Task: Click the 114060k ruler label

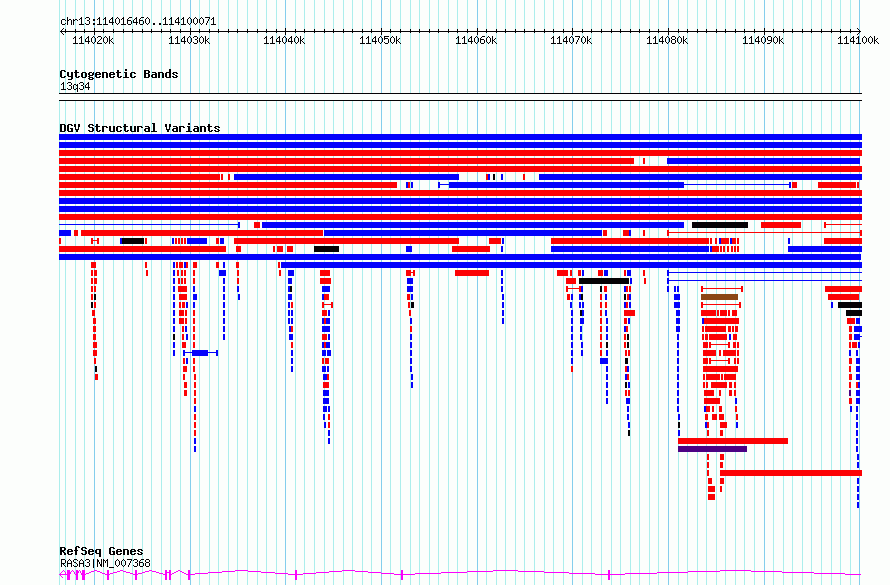Action: [476, 41]
